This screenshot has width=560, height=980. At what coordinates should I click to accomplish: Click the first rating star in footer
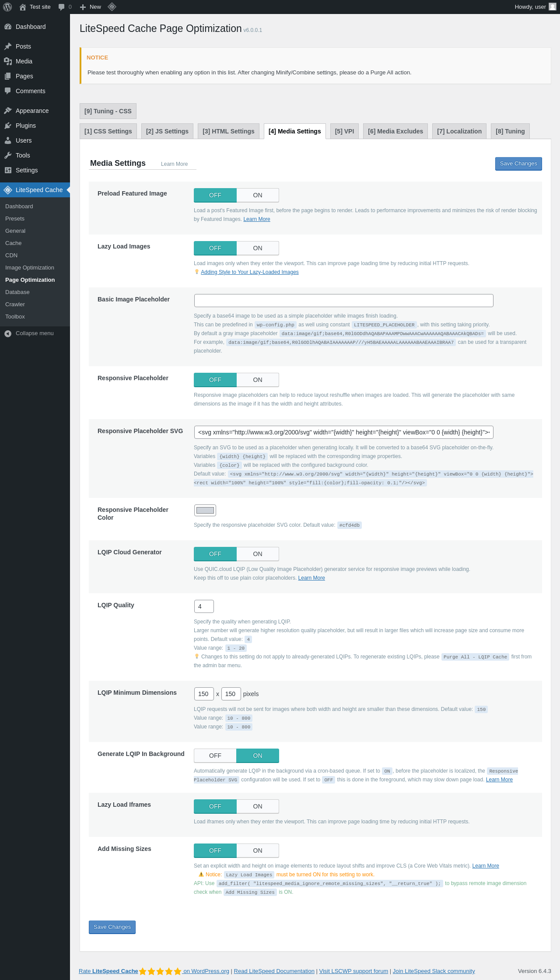point(143,971)
